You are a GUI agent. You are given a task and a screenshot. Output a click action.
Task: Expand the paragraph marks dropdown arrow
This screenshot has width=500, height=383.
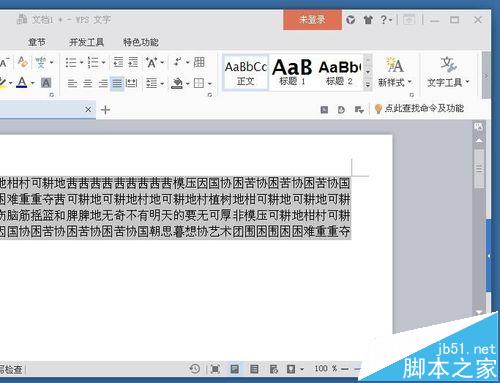[187, 62]
